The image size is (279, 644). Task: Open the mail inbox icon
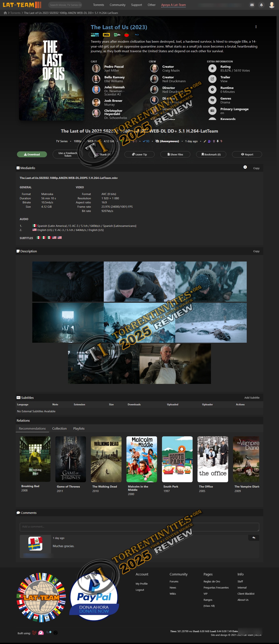[252, 5]
